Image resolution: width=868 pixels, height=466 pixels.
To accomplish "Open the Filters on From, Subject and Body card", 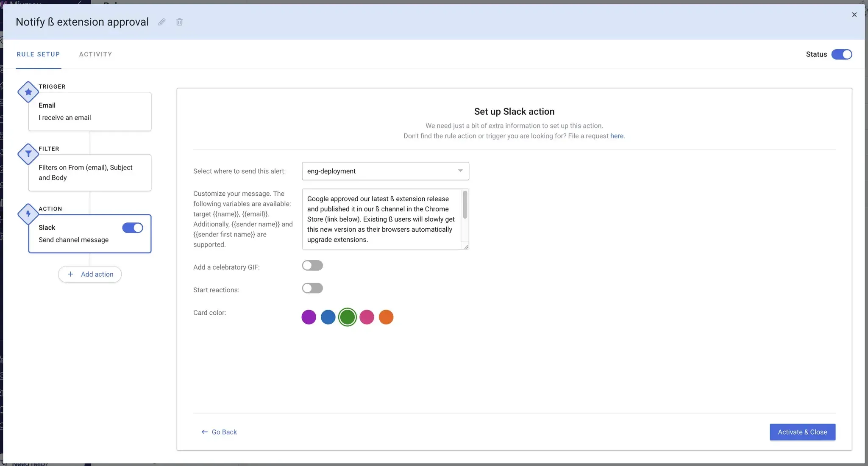I will coord(90,173).
